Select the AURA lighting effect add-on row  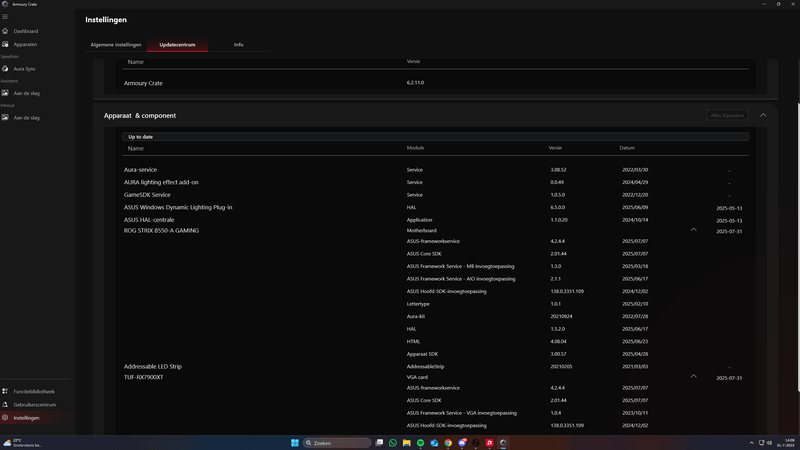click(x=435, y=182)
